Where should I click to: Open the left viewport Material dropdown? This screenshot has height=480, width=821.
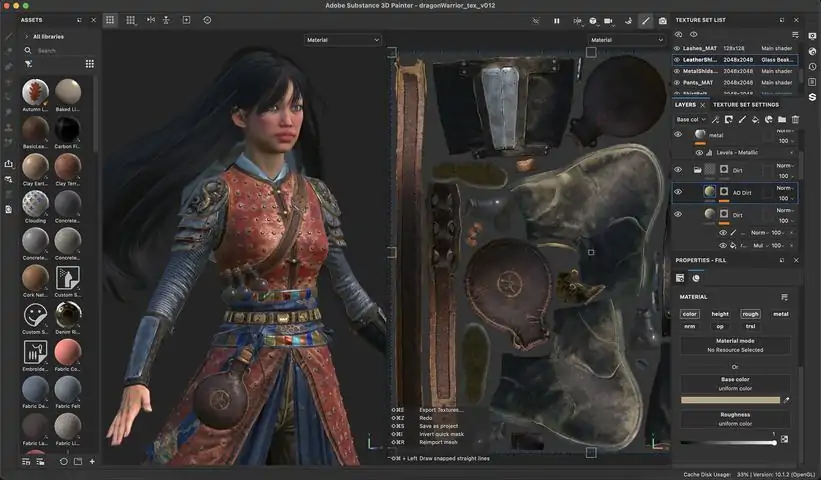point(342,40)
